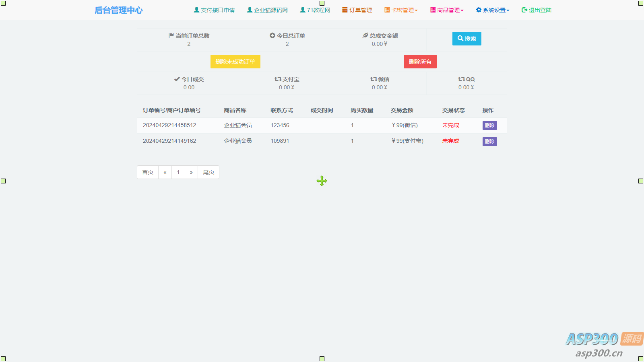The width and height of the screenshot is (644, 362).
Task: Expand 卡密管理 dropdown menu
Action: pyautogui.click(x=405, y=10)
